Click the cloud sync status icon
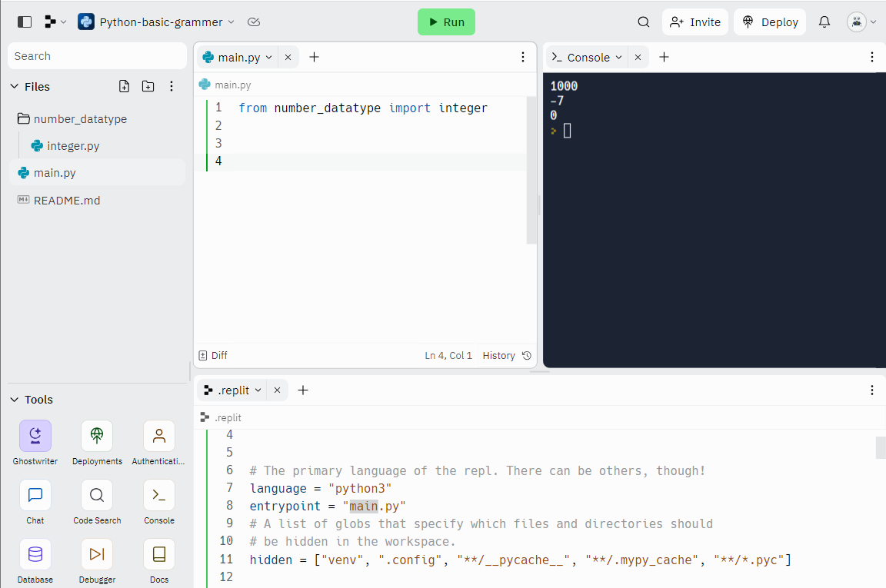 [254, 22]
